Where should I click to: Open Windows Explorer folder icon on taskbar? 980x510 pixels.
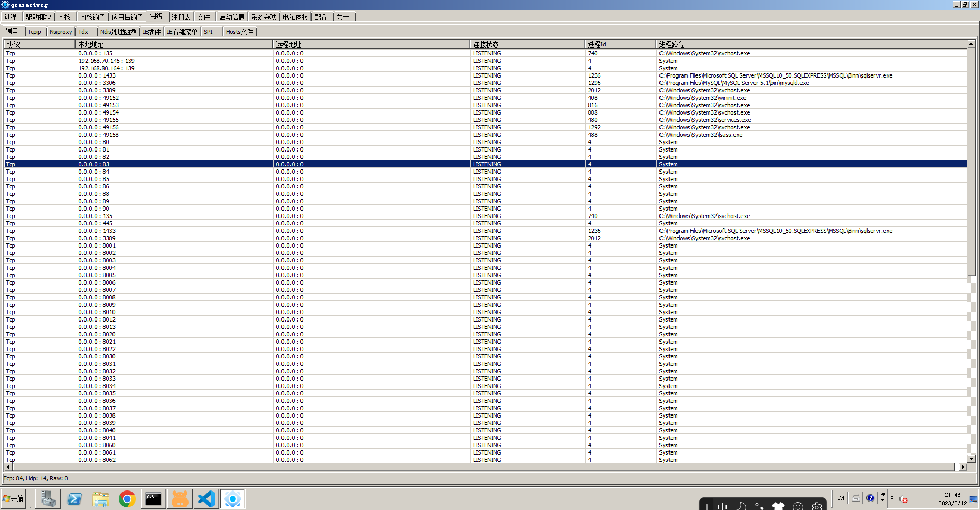point(101,498)
